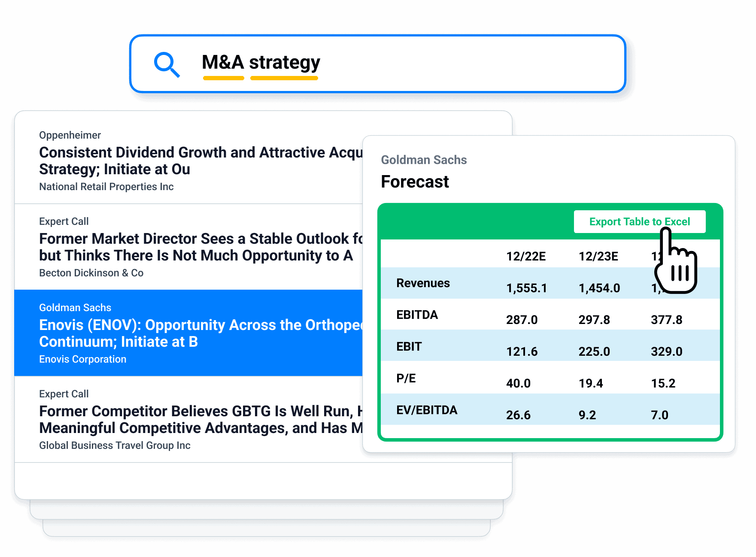756x557 pixels.
Task: Focus the M&A strategy search field
Action: point(377,64)
